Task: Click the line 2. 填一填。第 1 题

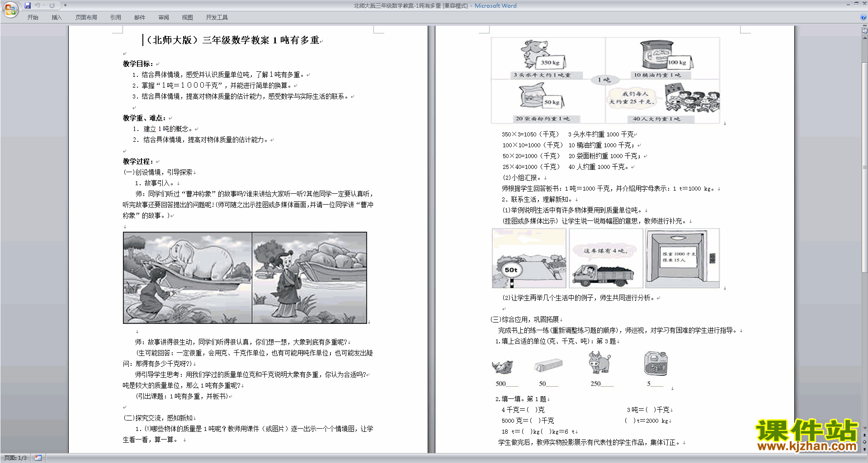Action: click(521, 399)
